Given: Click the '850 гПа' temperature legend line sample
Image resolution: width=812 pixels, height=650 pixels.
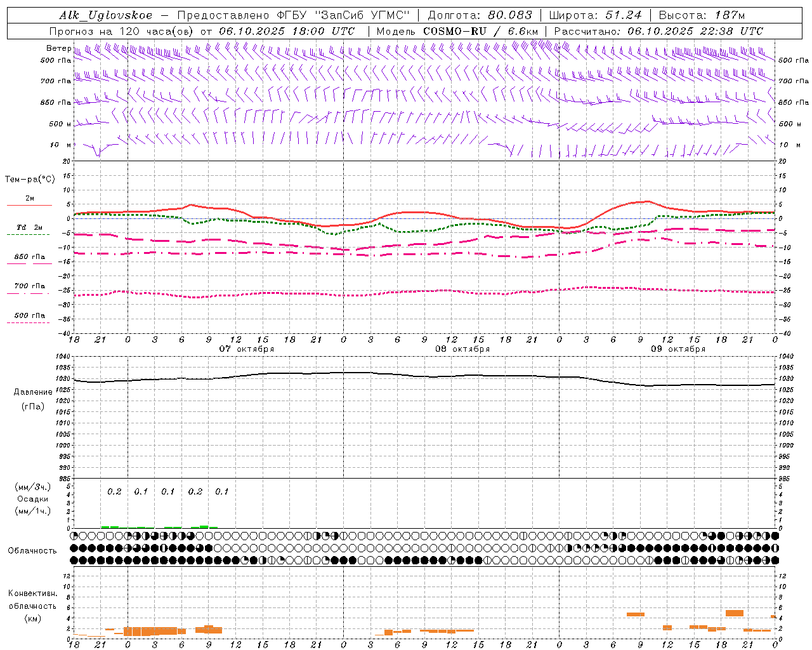Looking at the screenshot, I should [x=28, y=263].
